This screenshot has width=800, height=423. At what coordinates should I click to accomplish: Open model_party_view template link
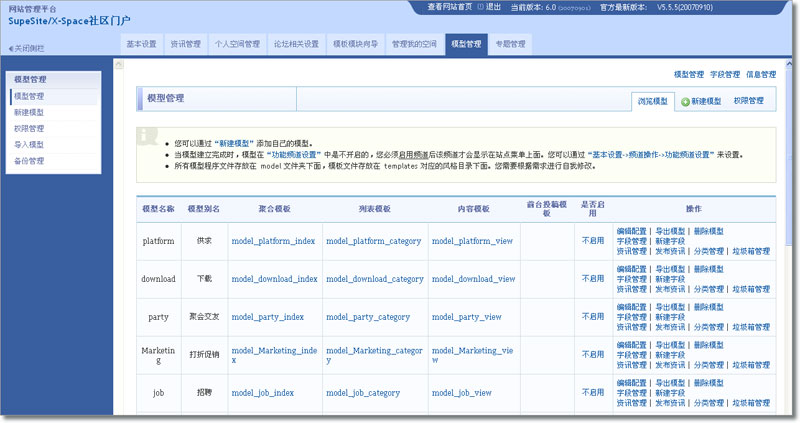point(466,317)
